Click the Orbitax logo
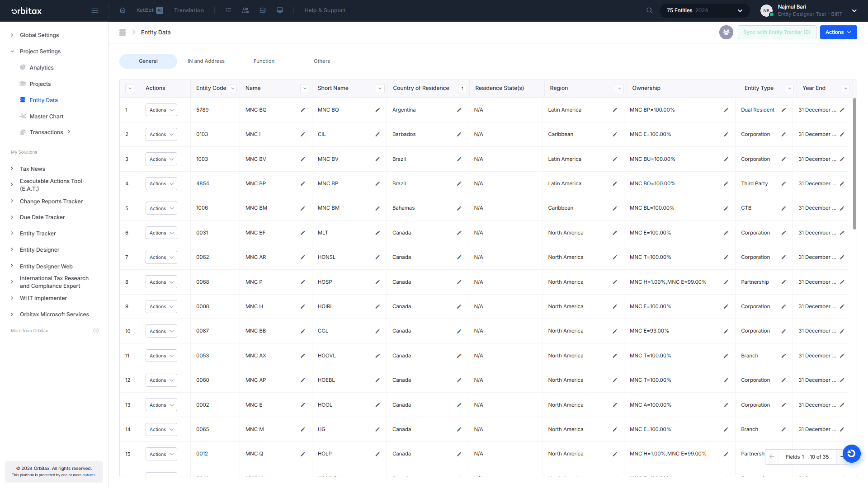The width and height of the screenshot is (868, 488). [x=26, y=10]
